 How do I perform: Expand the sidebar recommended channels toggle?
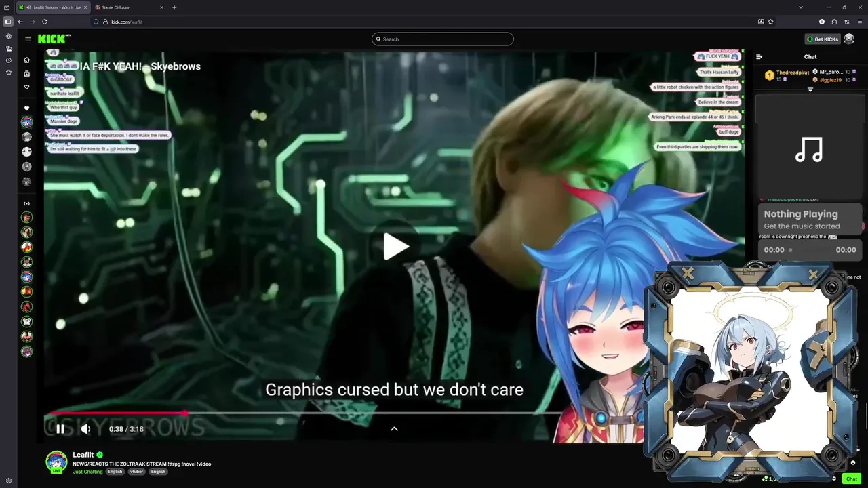coord(26,203)
